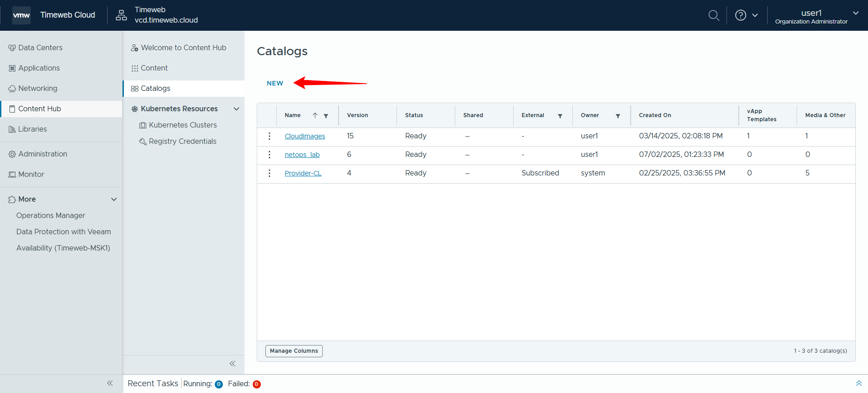Click the vApp Templates column header
Viewport: 868px width, 393px height.
(x=761, y=115)
